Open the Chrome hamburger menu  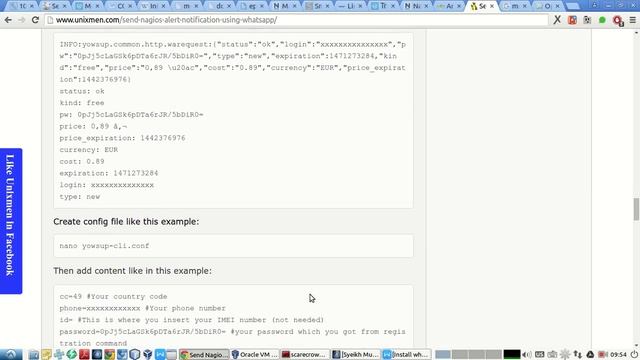(x=633, y=20)
